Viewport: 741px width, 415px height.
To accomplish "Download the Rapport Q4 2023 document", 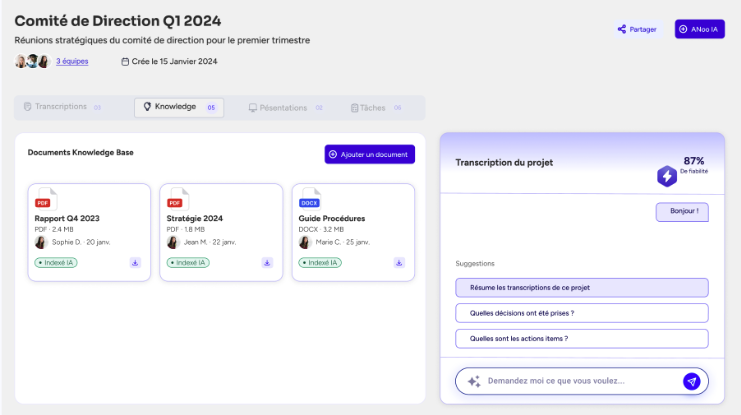I will pyautogui.click(x=135, y=263).
